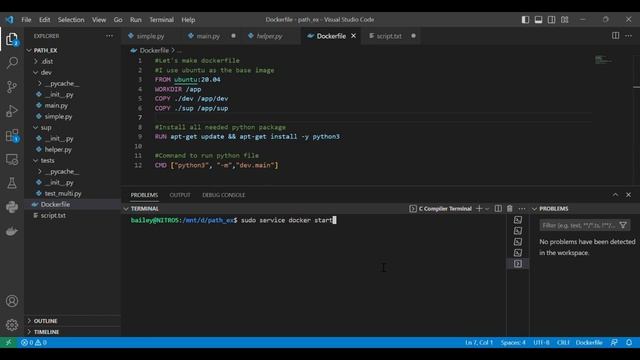Select the first terminal in terminal list
The image size is (640, 360).
click(x=518, y=220)
